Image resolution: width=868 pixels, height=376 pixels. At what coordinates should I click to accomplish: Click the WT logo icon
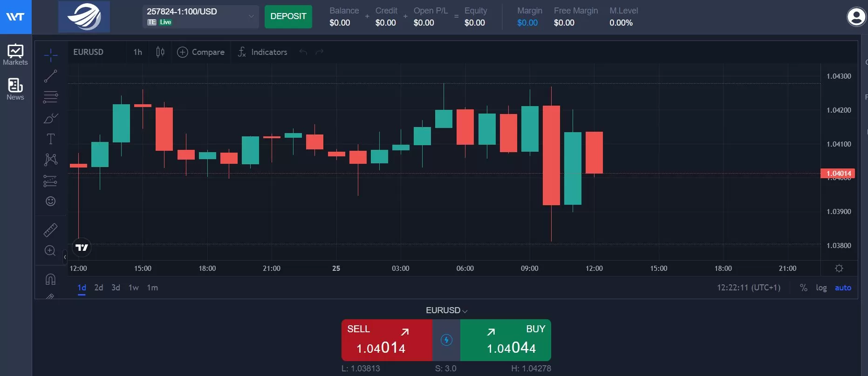pyautogui.click(x=15, y=17)
